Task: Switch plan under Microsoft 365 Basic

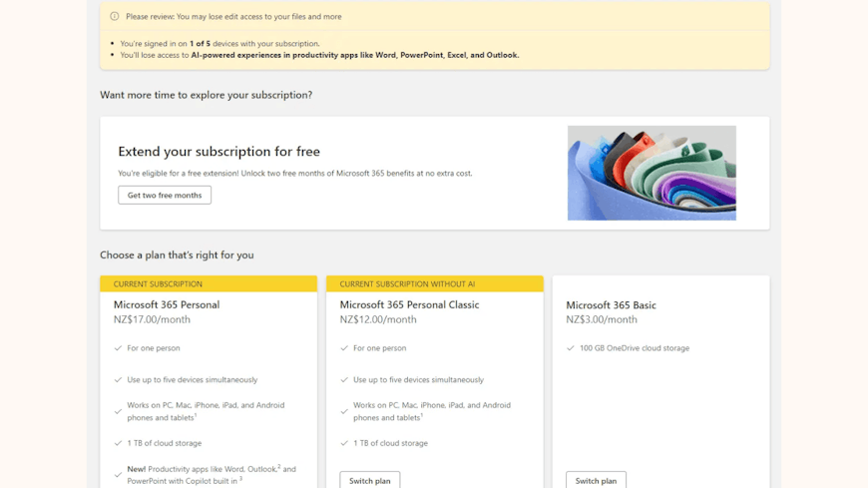Action: click(x=596, y=480)
